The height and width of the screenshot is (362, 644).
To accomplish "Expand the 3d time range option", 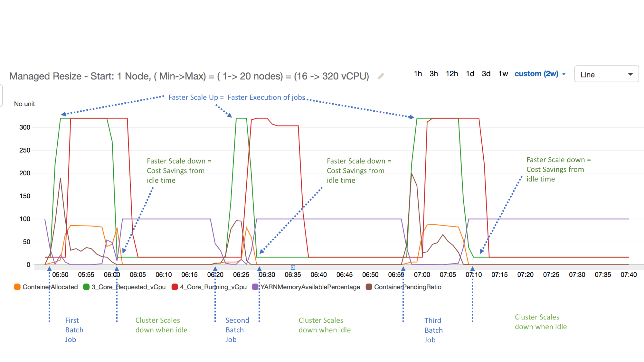I will [x=487, y=74].
